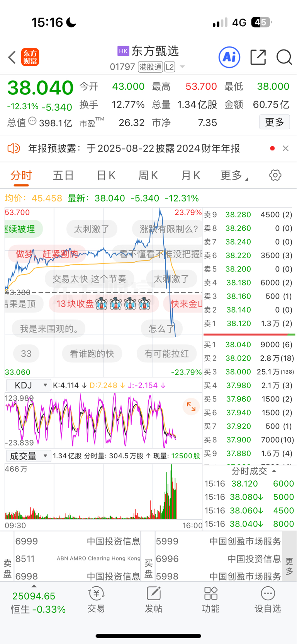Expand the KDJ chart fullscreen icon
The height and width of the screenshot is (644, 297).
coord(191,407)
